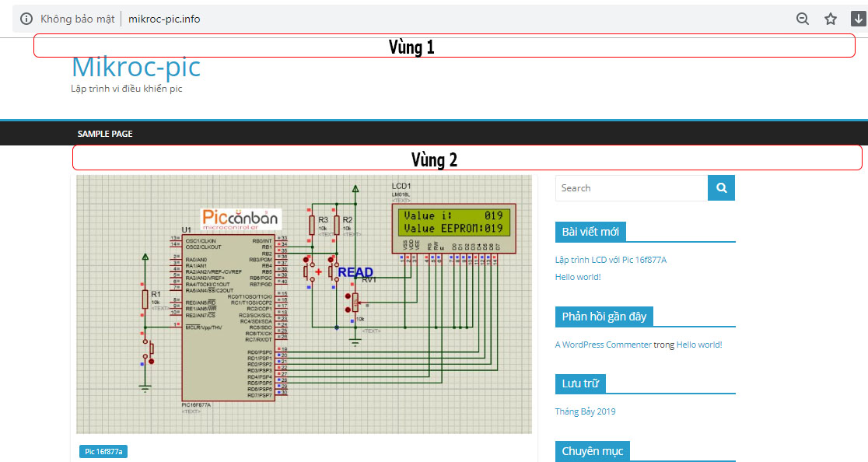Screen dimensions: 868x462
Task: Open the SAMPLE PAGE menu item
Action: [105, 134]
